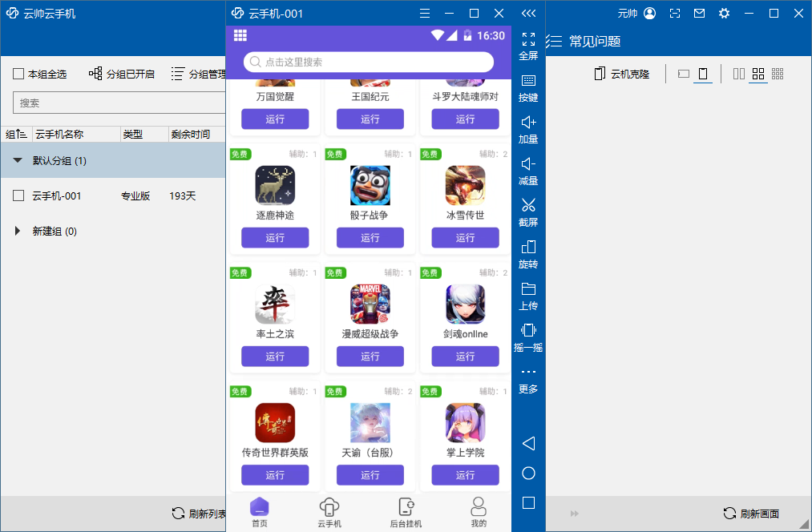Run the 逐鹿神途 game
812x532 pixels.
pos(275,237)
